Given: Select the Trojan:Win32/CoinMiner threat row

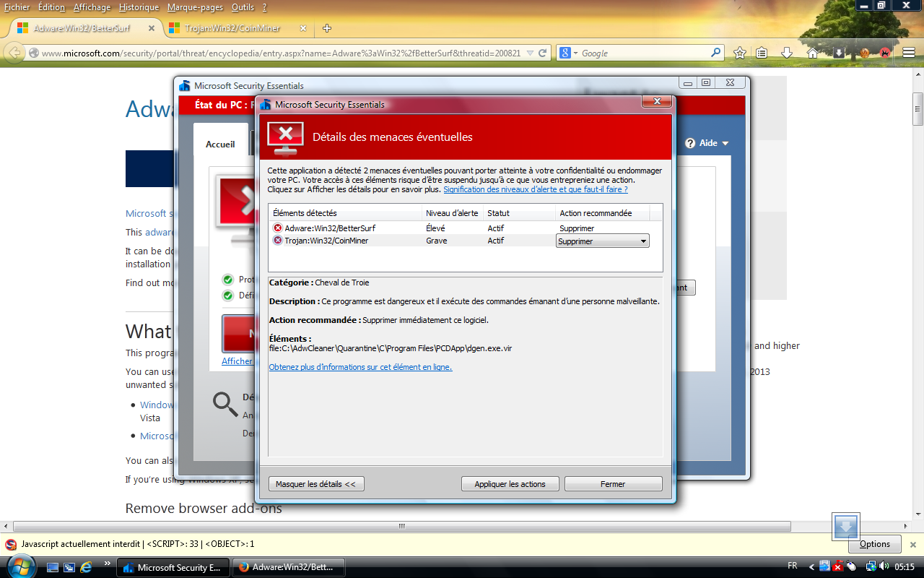Looking at the screenshot, I should [x=465, y=241].
